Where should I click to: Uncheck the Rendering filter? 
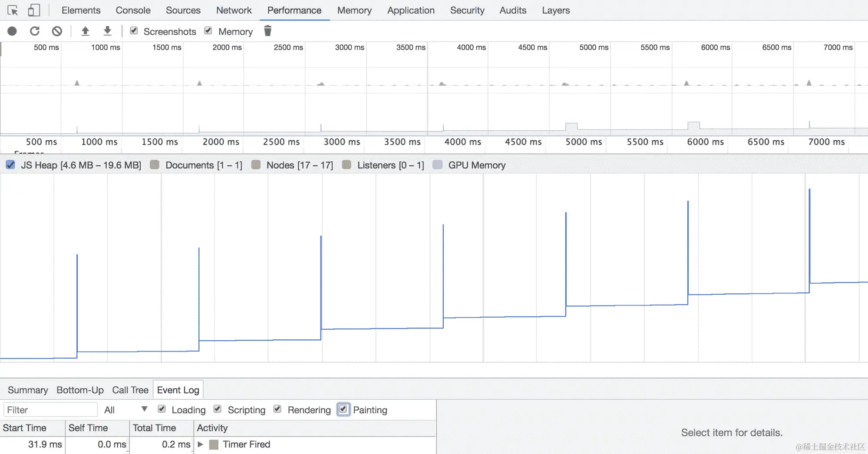277,409
